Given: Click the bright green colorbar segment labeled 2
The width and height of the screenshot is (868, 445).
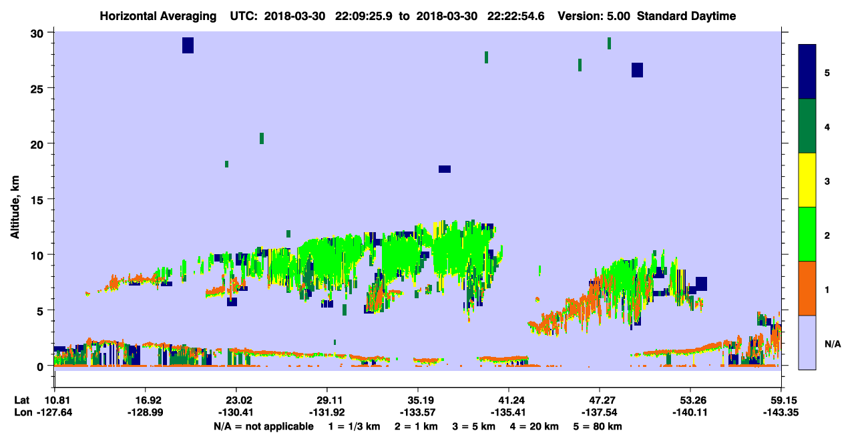Looking at the screenshot, I should (x=807, y=234).
